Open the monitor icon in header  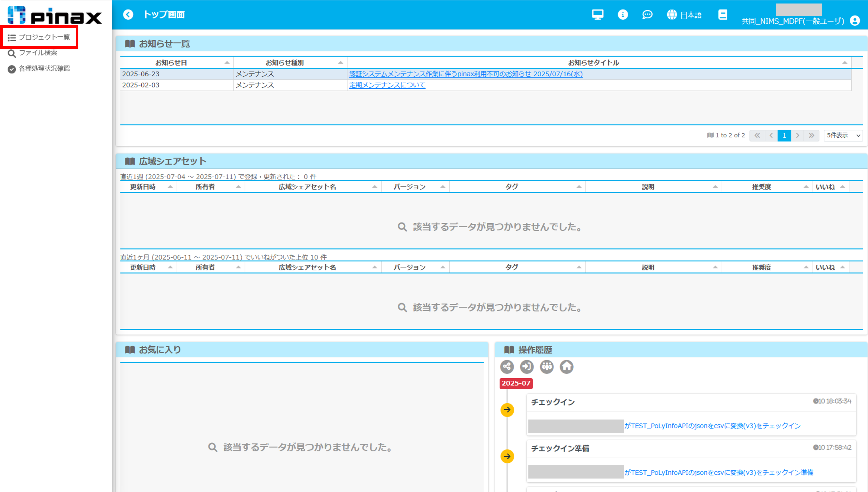(597, 15)
